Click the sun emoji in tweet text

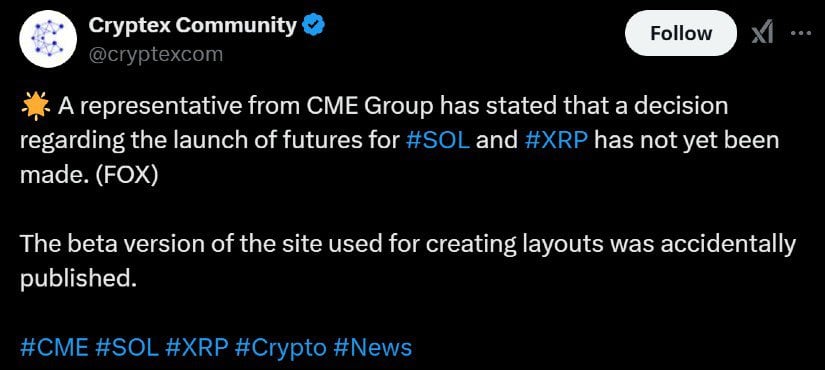coord(35,106)
